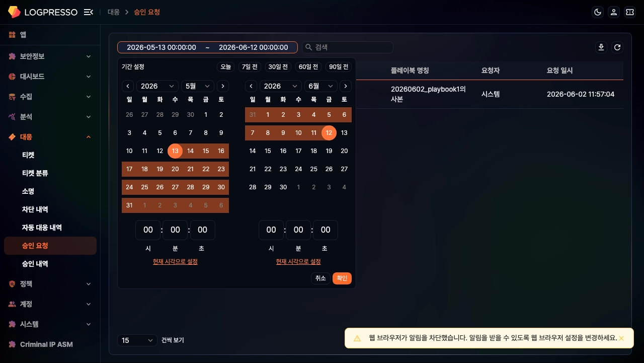
Task: Open 티켓 submenu item
Action: 50,155
